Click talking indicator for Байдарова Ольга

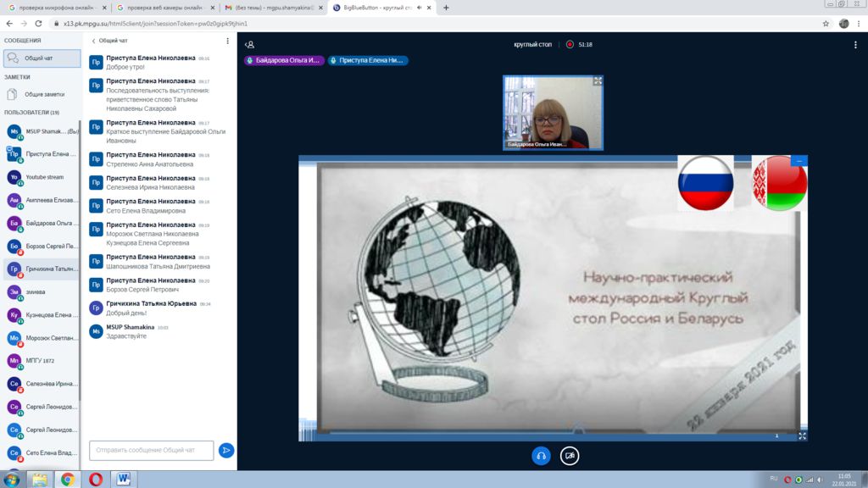(x=284, y=60)
